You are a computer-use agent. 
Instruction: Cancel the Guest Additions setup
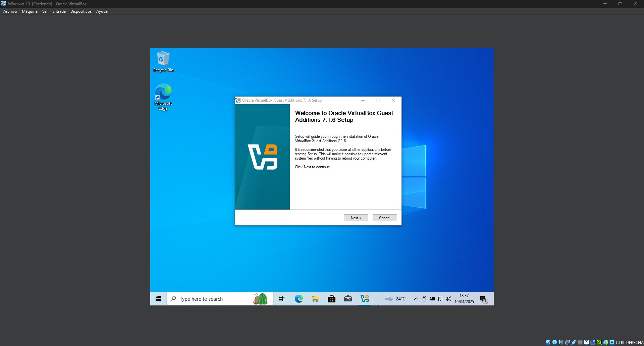385,218
